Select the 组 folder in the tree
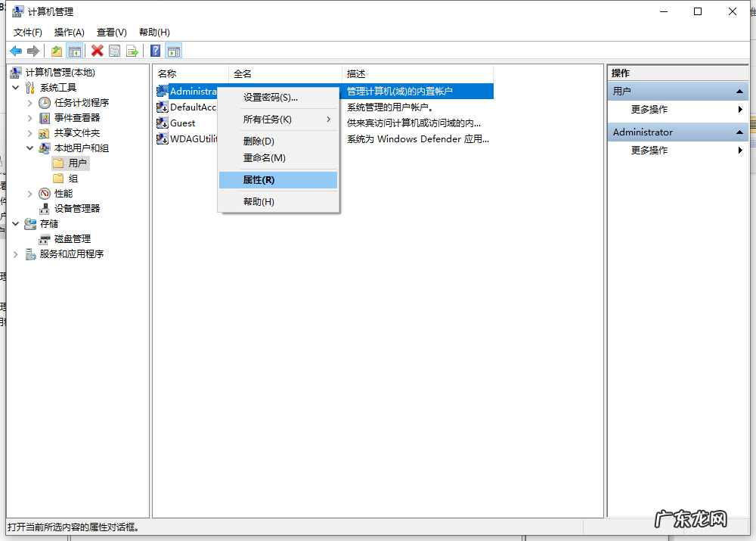Screen dimensions: 756x541 pos(73,179)
